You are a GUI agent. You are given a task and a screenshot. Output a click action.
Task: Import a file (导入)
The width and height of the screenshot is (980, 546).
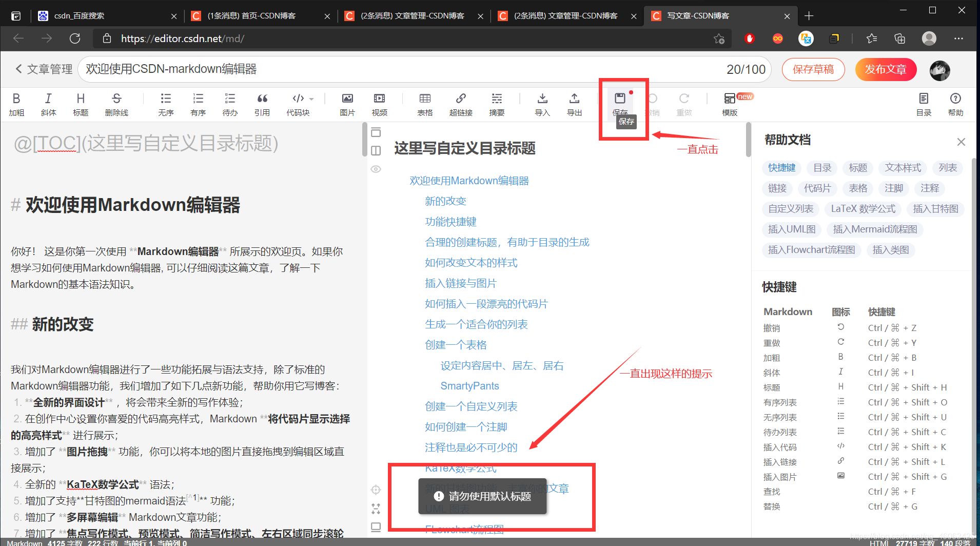pyautogui.click(x=542, y=104)
